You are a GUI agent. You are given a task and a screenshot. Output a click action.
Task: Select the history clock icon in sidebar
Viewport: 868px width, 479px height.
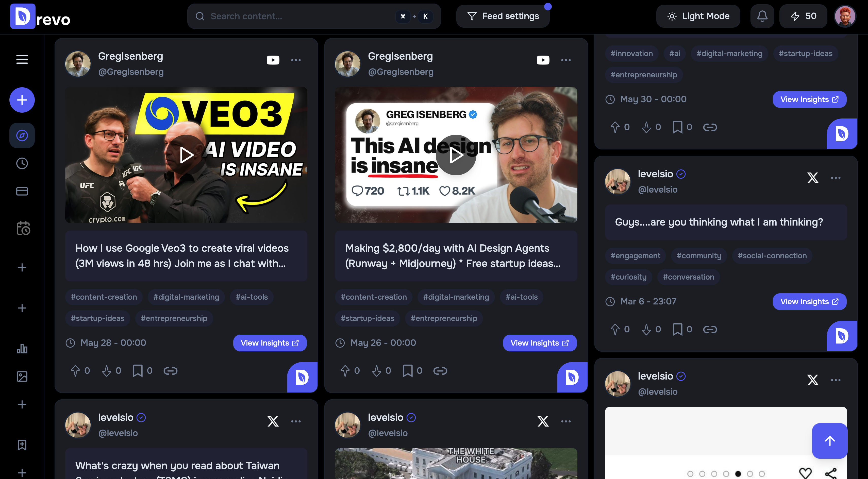[22, 163]
